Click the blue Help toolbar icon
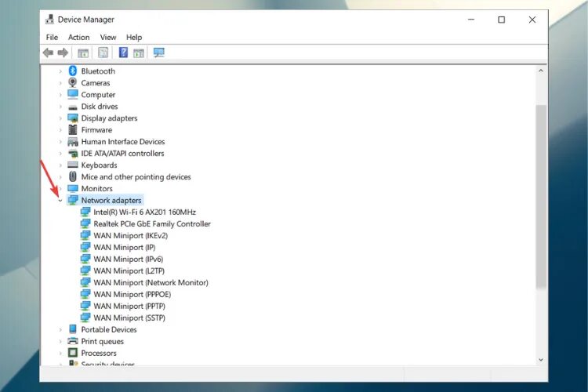Viewport: 588px width, 392px height. pos(123,53)
